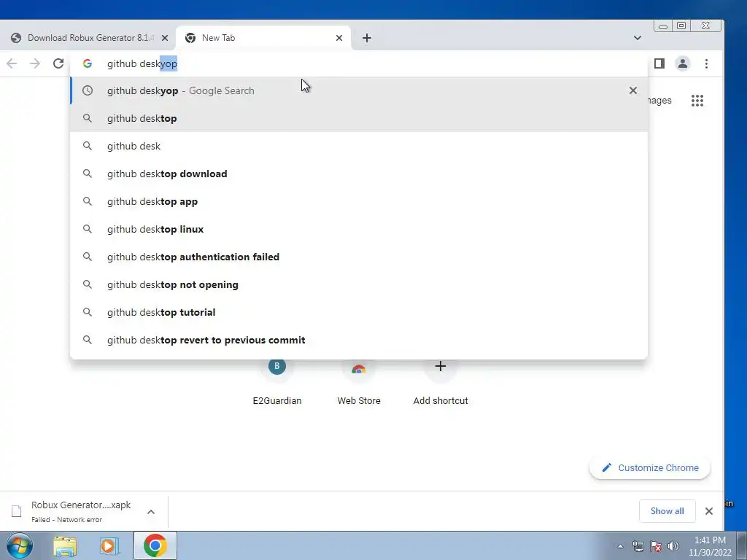747x560 pixels.
Task: Open the profile avatar menu
Action: click(683, 63)
